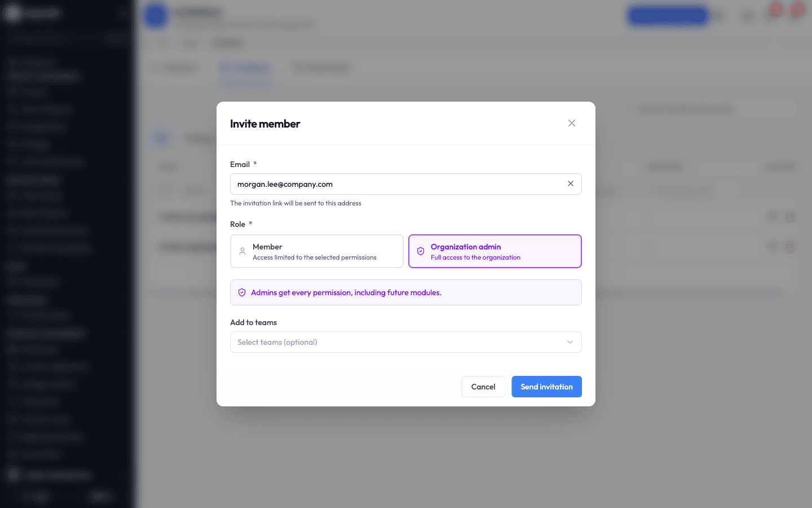Click the shield icon in the admin notice
The height and width of the screenshot is (508, 812).
point(242,292)
